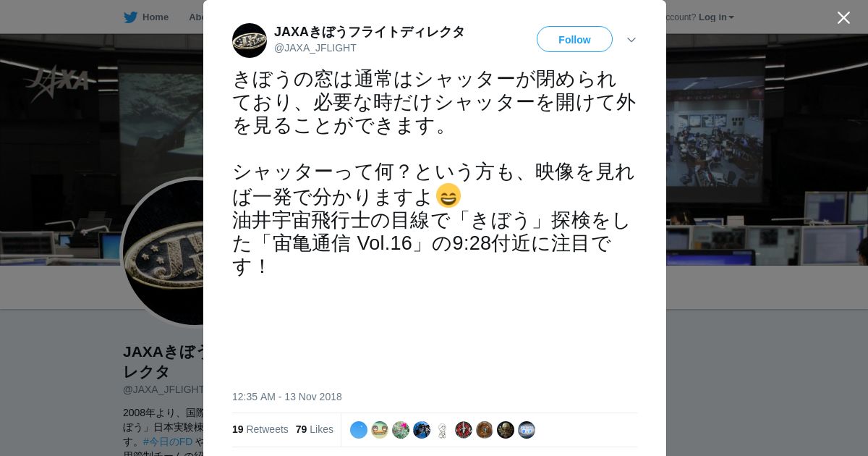Open the @JAXA_JFLIGHT handle link in the tweet header
Viewport: 868px width, 456px height.
tap(315, 48)
